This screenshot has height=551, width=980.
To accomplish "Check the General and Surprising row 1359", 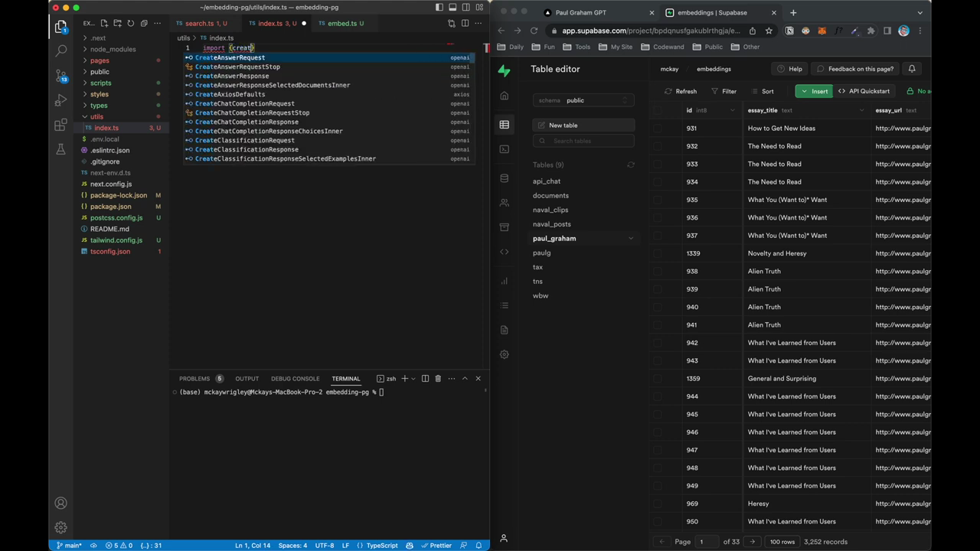I will pyautogui.click(x=658, y=379).
